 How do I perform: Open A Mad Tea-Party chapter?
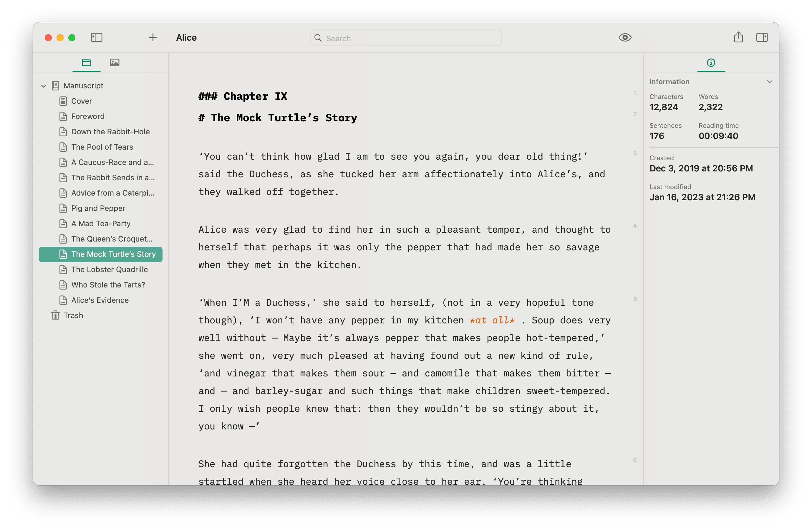101,224
